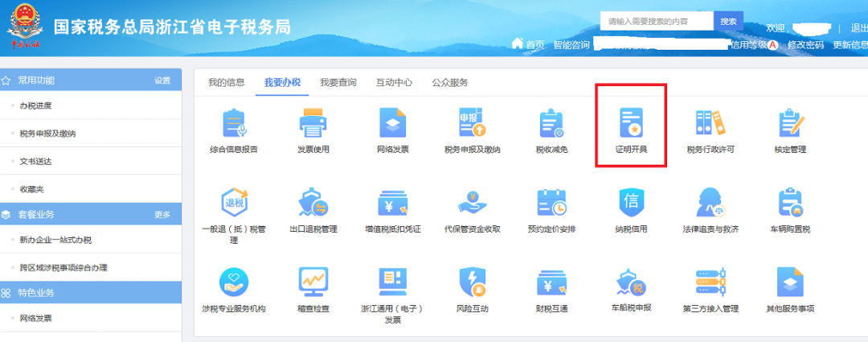Open 稽查检查 chart icon
This screenshot has height=342, width=868.
[x=313, y=282]
